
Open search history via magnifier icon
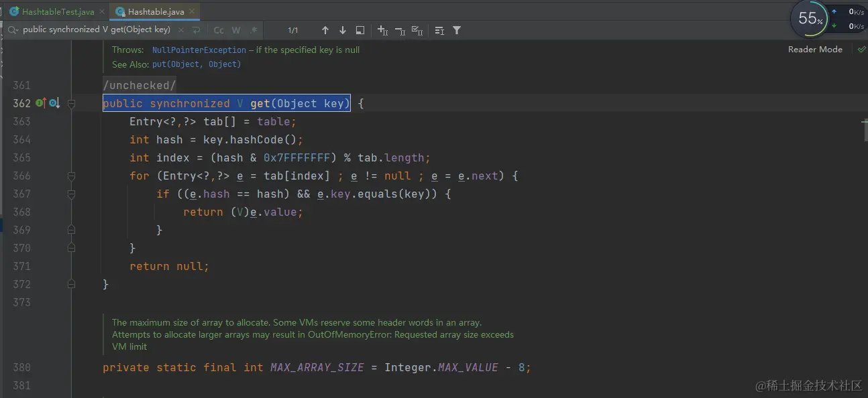coord(13,30)
